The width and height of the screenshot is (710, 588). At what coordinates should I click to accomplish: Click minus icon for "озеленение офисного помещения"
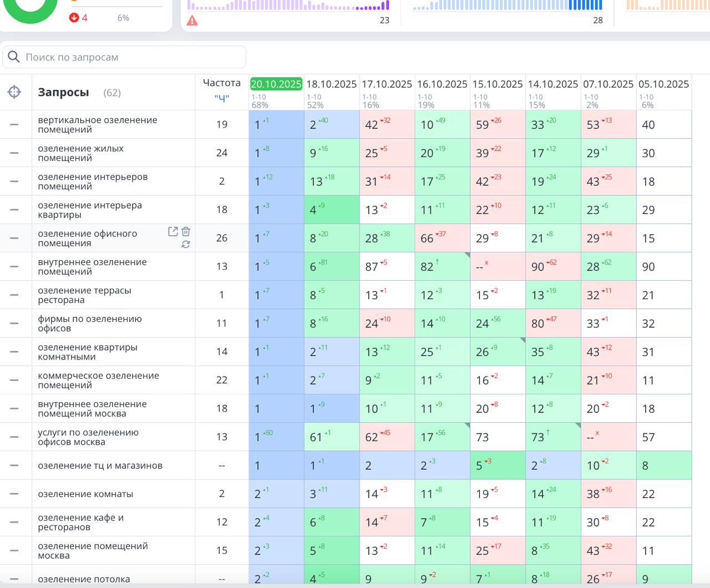pyautogui.click(x=14, y=238)
